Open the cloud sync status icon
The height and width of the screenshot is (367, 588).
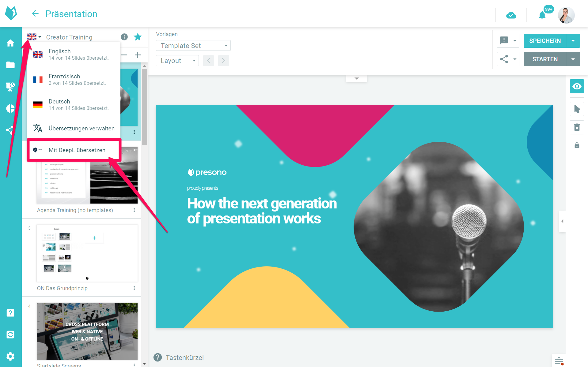(511, 15)
